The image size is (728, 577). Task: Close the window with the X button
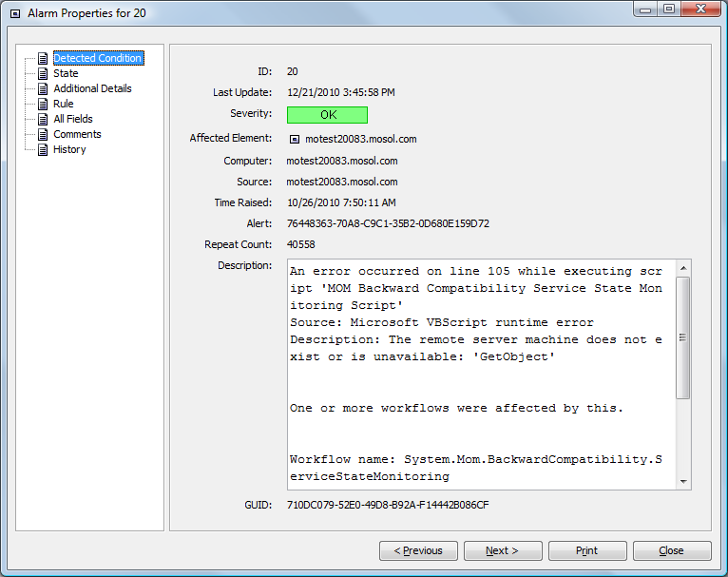700,9
